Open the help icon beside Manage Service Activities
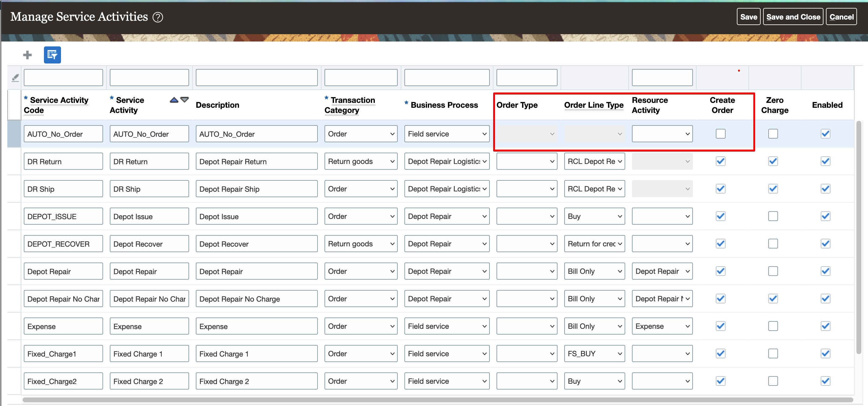 click(158, 17)
